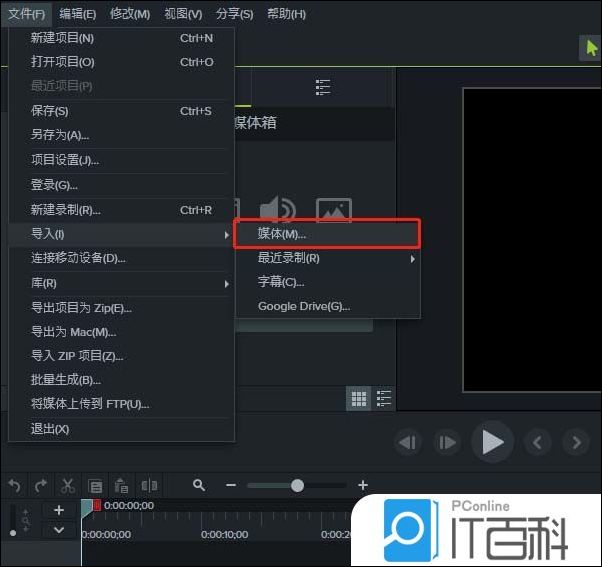Click the previous frame playback button

[407, 443]
